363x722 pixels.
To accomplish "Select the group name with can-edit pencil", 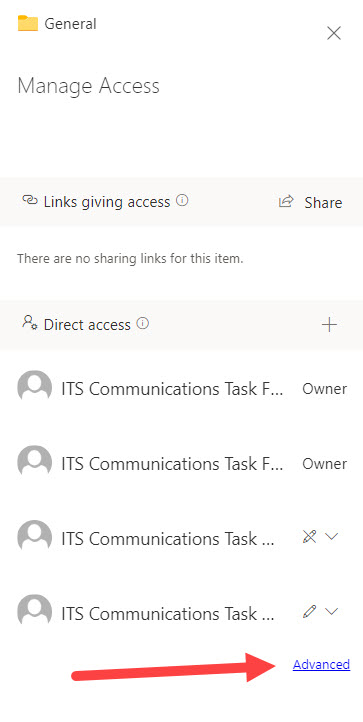I will click(x=168, y=613).
